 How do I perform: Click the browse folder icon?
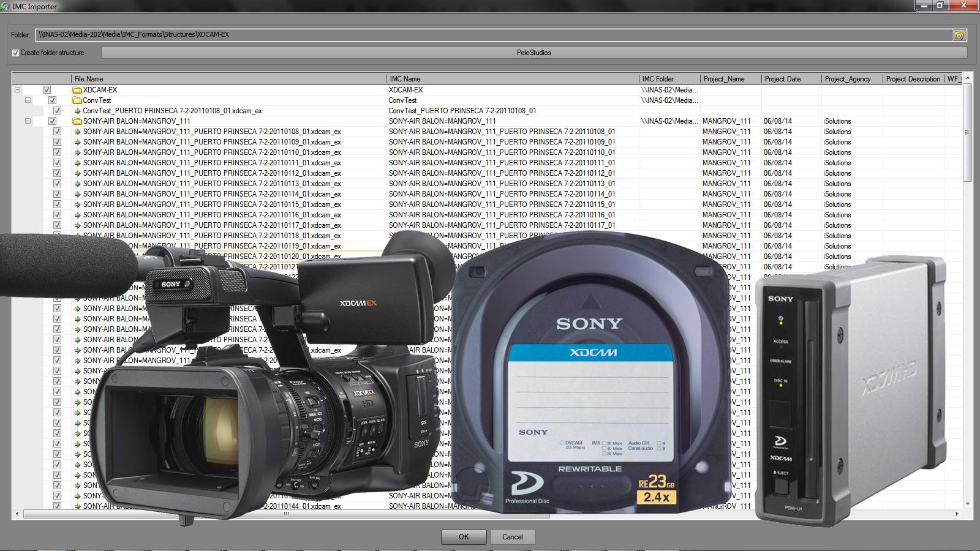(959, 36)
